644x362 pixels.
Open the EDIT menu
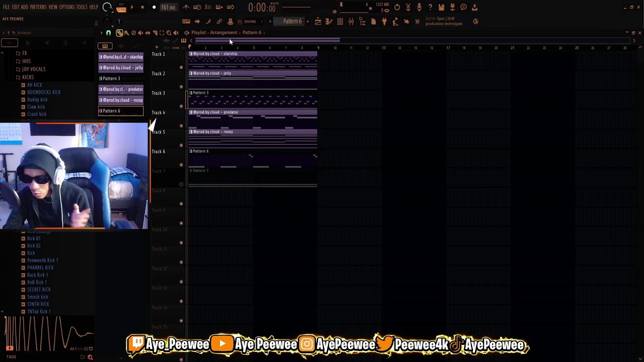[x=16, y=7]
